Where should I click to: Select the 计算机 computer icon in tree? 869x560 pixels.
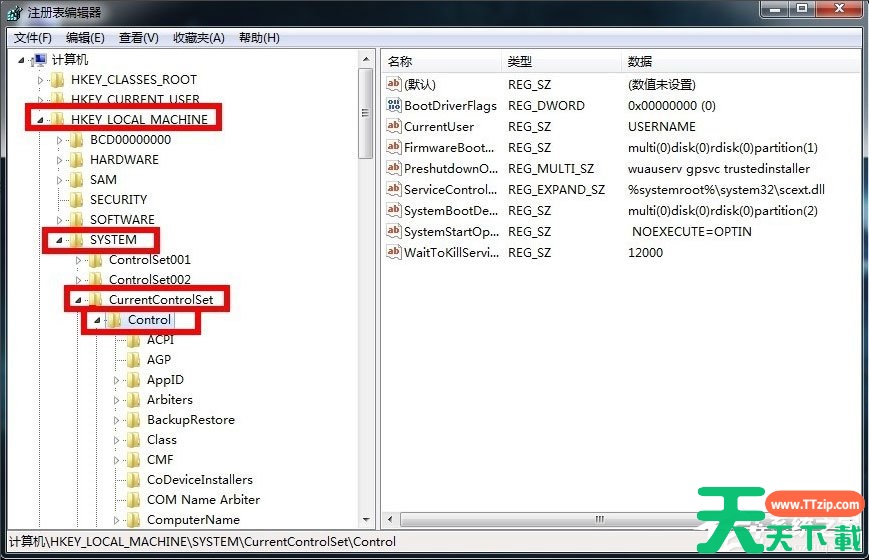click(40, 59)
